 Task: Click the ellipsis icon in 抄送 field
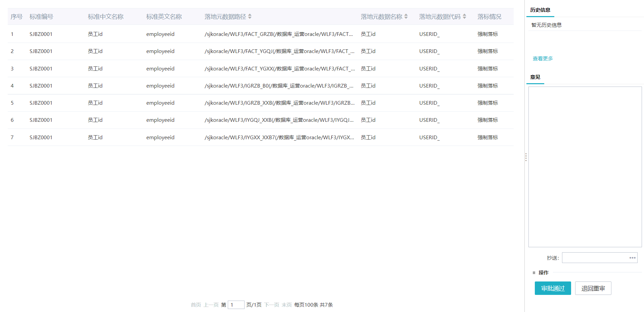632,258
